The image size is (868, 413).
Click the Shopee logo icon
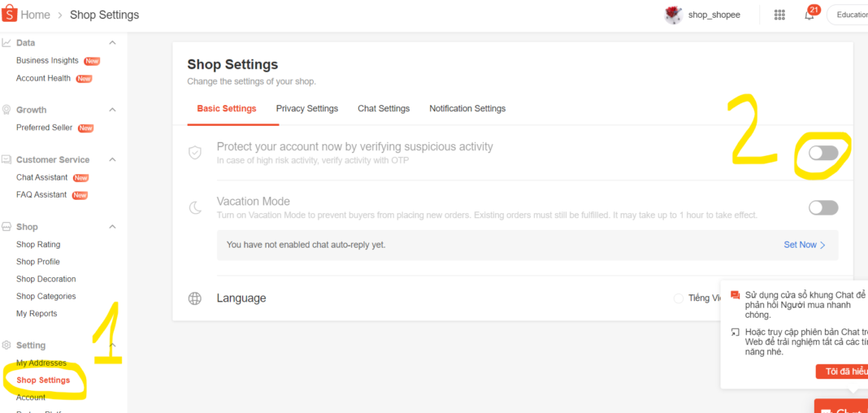pyautogui.click(x=10, y=15)
